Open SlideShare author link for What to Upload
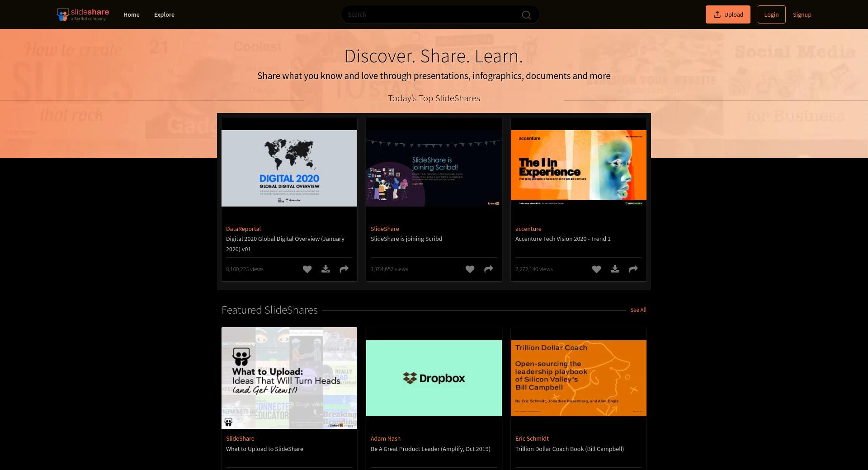Image resolution: width=868 pixels, height=470 pixels. [x=240, y=438]
